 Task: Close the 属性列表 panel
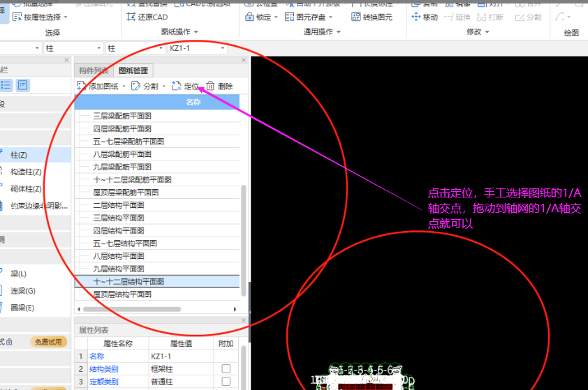click(x=244, y=320)
